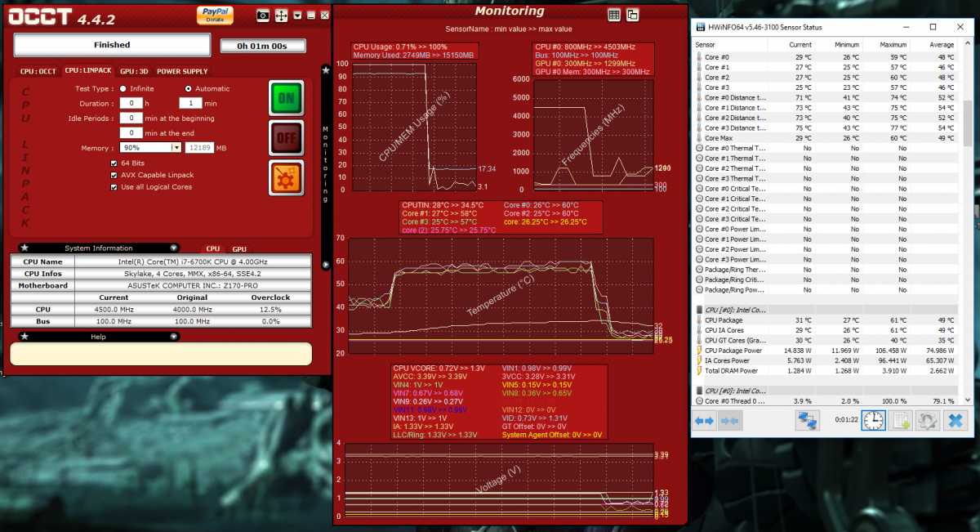The width and height of the screenshot is (980, 532).
Task: Click HWiNFO network monitors icon
Action: click(808, 421)
